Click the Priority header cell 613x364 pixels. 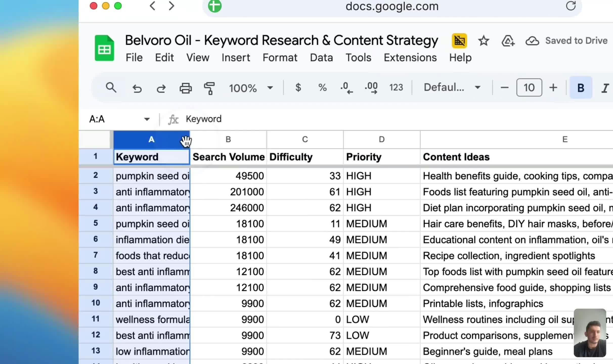tap(382, 157)
